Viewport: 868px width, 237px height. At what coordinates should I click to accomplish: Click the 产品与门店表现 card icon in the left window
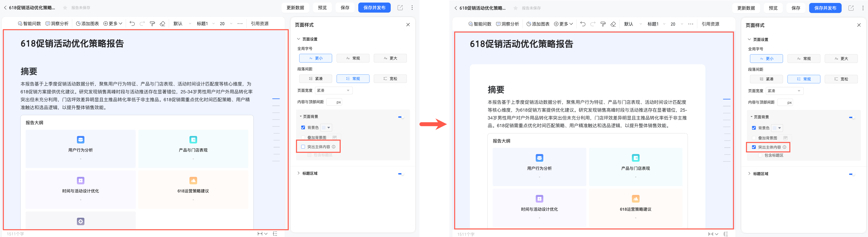193,139
